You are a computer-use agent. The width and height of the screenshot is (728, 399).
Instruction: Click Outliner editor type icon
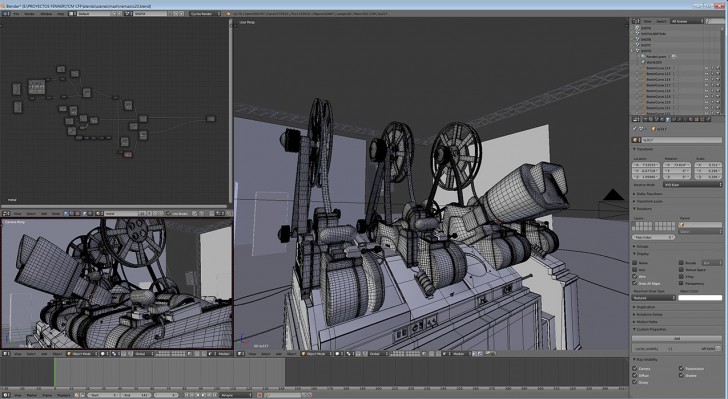[x=636, y=21]
